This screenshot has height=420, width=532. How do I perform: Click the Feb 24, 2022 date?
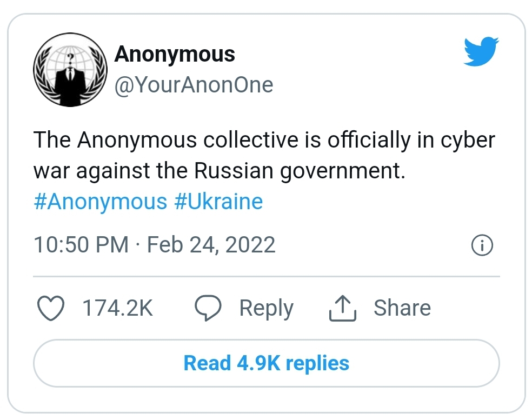pyautogui.click(x=211, y=245)
